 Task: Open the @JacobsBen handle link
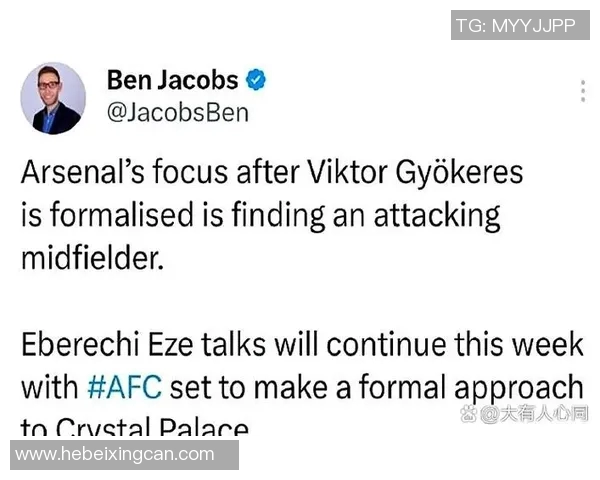(x=176, y=112)
